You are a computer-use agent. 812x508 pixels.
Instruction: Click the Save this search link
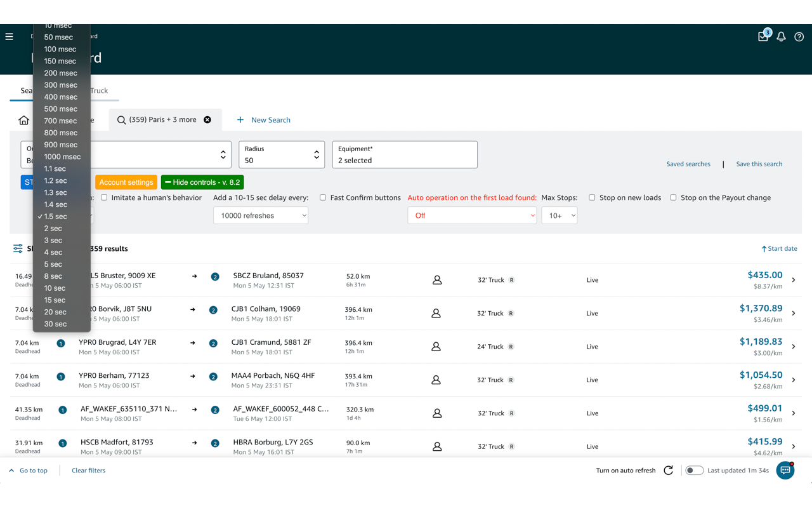759,164
